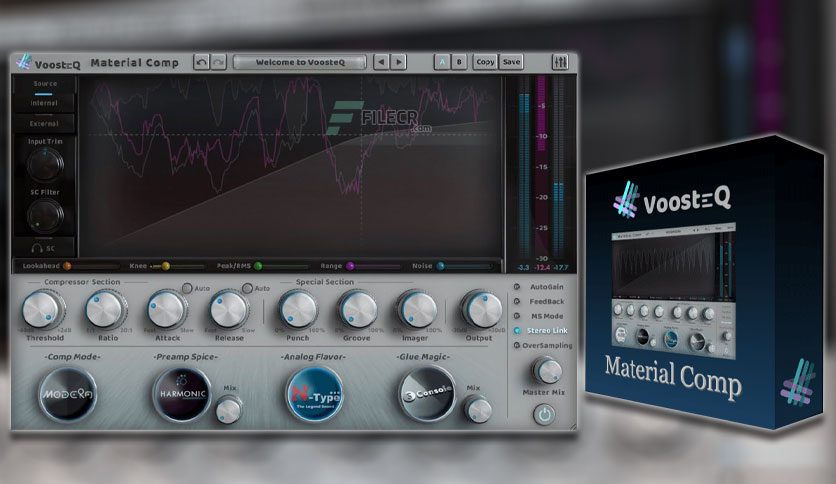Click the compression waveform display

(x=291, y=166)
